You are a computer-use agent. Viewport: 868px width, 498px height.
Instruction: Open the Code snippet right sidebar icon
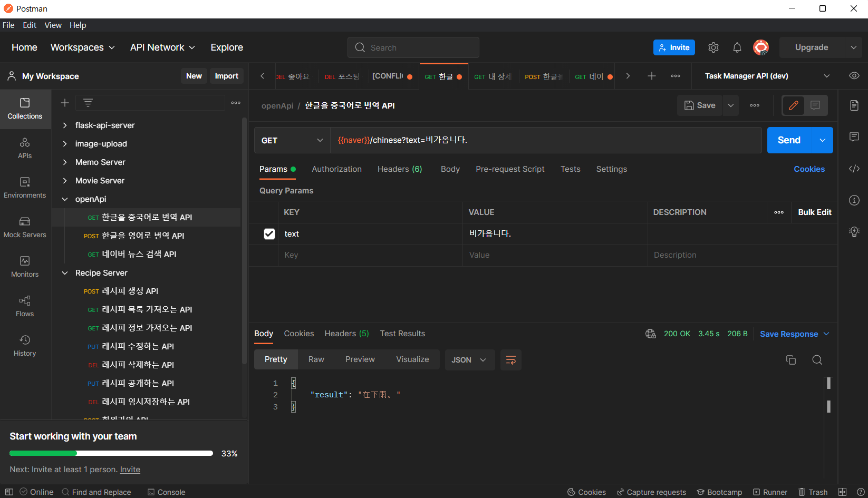pyautogui.click(x=854, y=169)
